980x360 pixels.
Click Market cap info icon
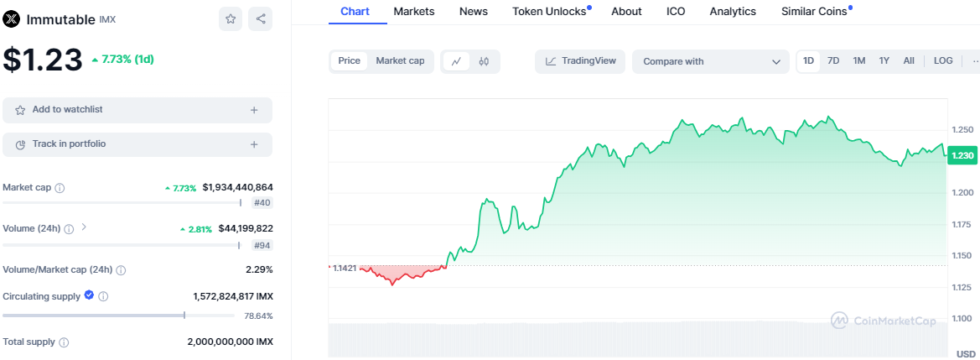tap(60, 188)
